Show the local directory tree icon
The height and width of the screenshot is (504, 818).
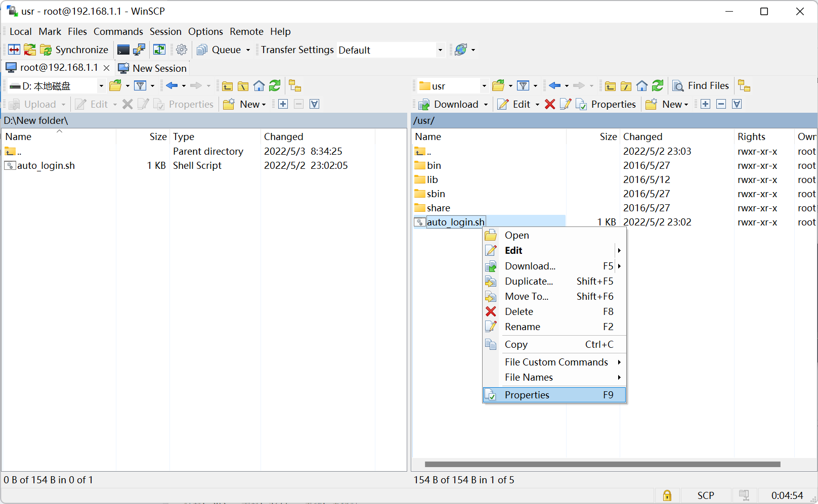(295, 86)
